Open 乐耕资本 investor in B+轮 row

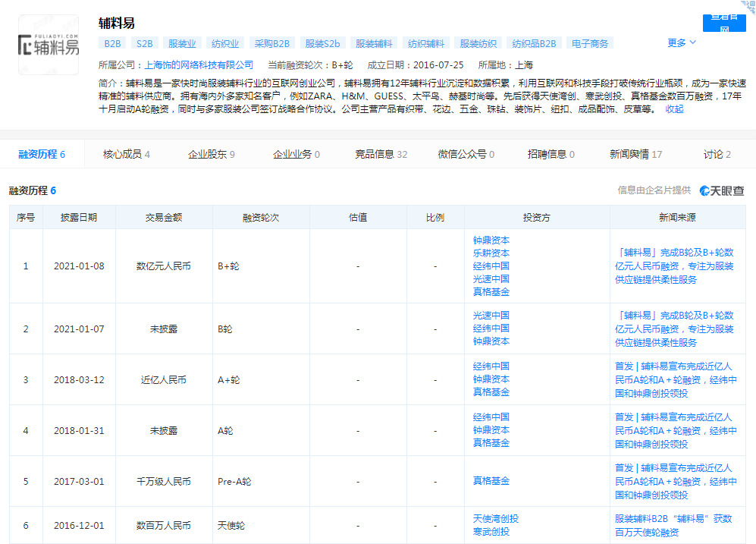pos(491,253)
